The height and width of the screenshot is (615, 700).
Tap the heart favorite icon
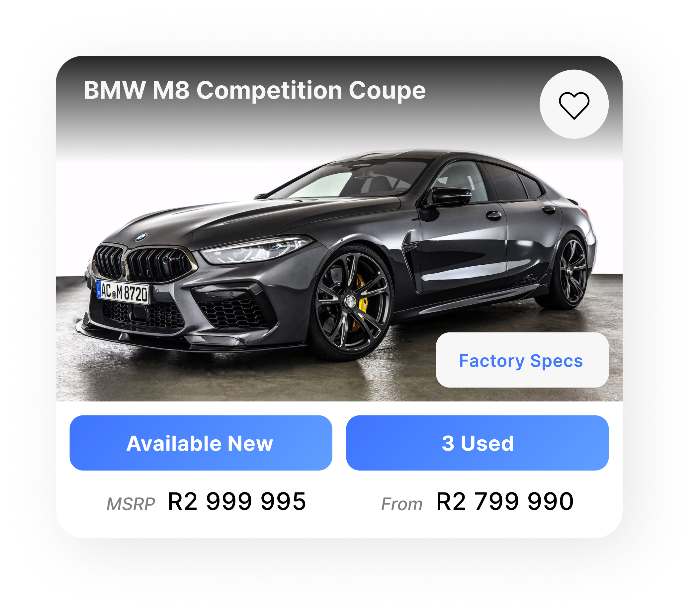(x=574, y=106)
